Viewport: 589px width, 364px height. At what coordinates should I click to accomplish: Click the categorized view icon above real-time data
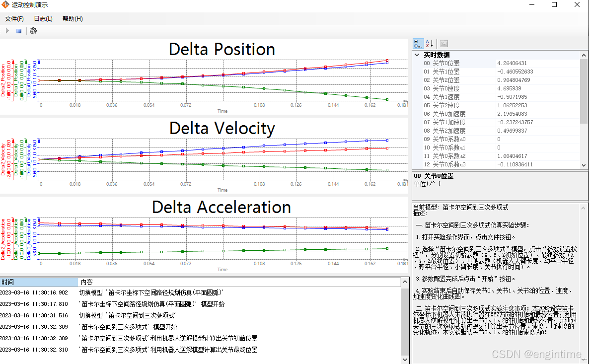pyautogui.click(x=419, y=43)
